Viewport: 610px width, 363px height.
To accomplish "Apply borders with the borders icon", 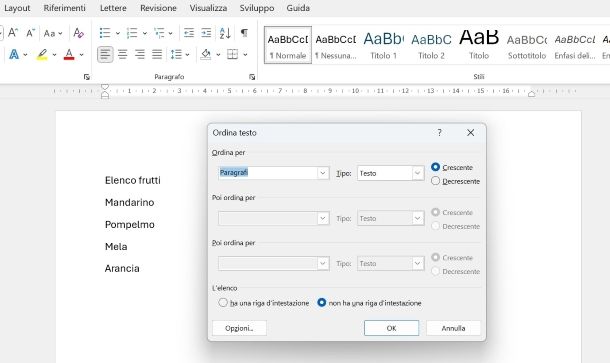I will coord(232,54).
